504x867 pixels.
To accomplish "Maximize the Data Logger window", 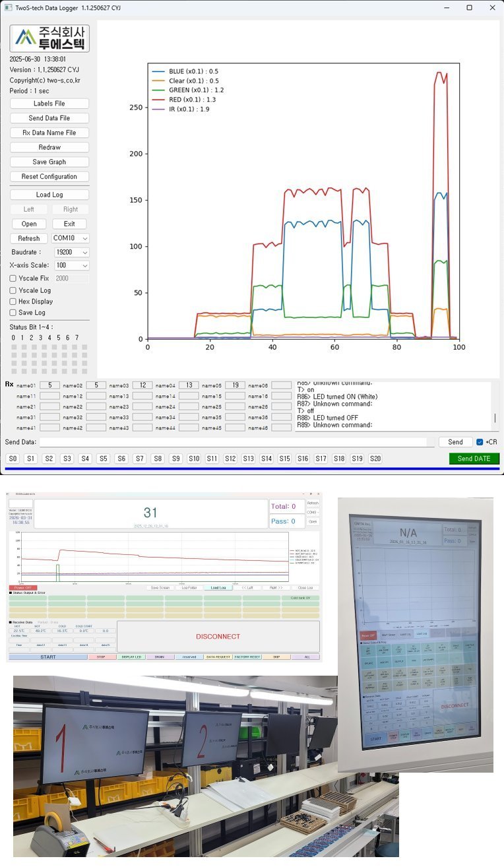I will [469, 7].
